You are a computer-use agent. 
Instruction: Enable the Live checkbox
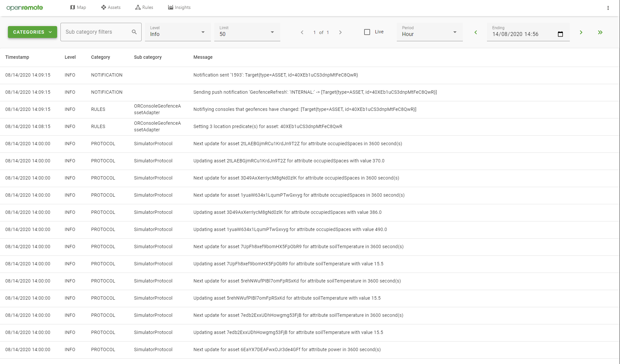(367, 32)
